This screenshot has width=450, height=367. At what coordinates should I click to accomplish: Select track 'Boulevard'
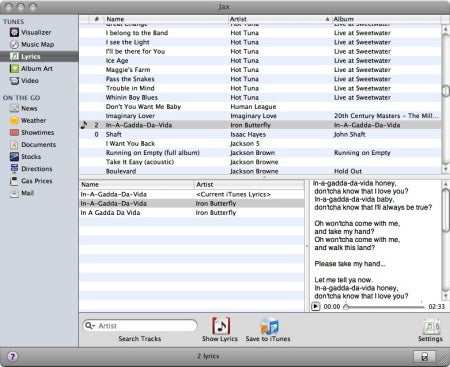[260, 171]
